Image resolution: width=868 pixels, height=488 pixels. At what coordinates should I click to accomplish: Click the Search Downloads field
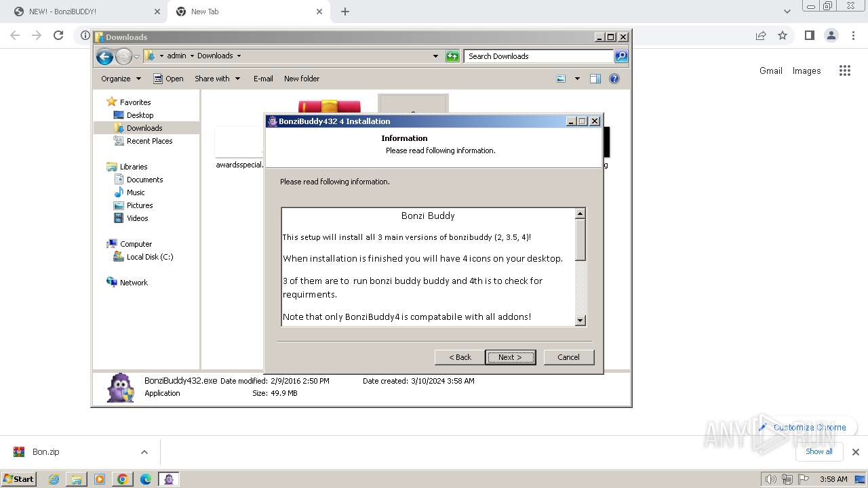pos(539,56)
